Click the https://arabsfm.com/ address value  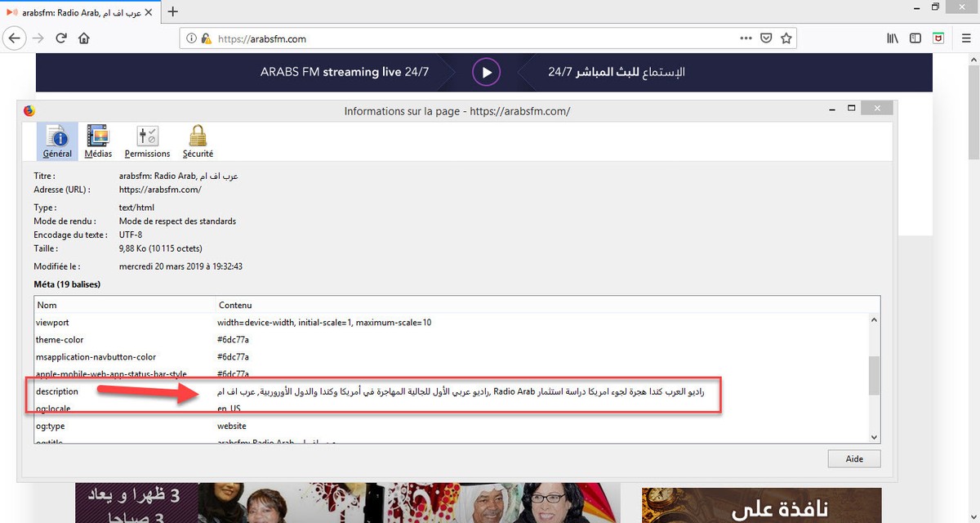[x=160, y=190]
